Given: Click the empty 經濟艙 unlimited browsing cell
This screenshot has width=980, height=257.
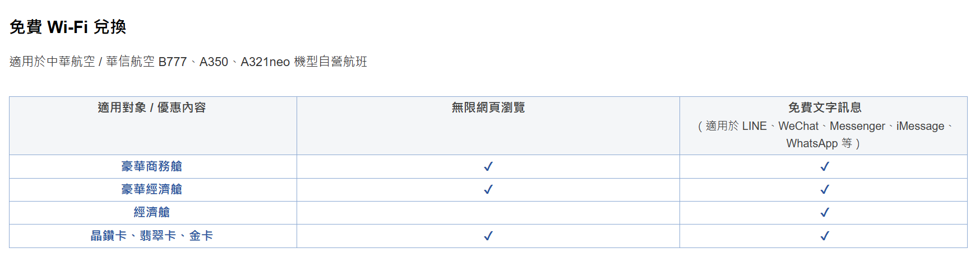Looking at the screenshot, I should (488, 213).
